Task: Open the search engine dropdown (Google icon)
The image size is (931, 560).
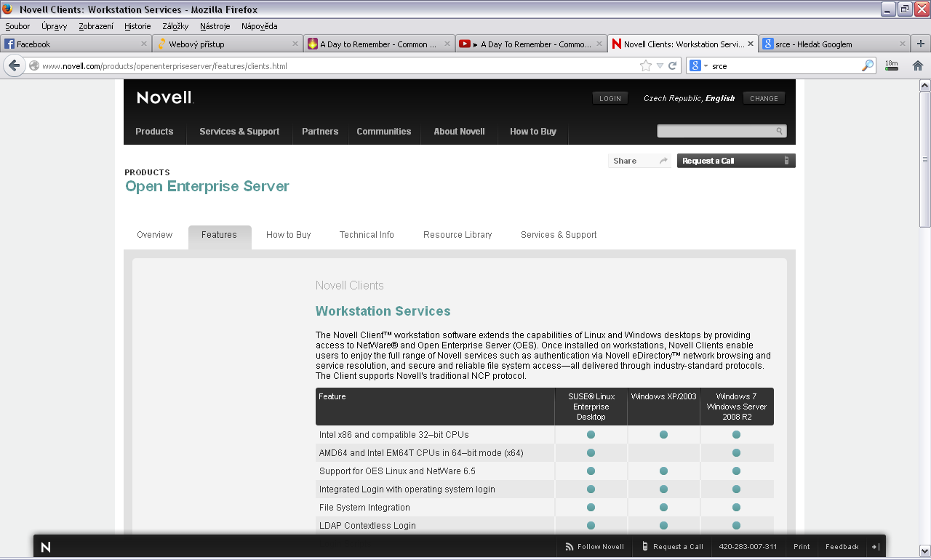Action: (x=698, y=65)
